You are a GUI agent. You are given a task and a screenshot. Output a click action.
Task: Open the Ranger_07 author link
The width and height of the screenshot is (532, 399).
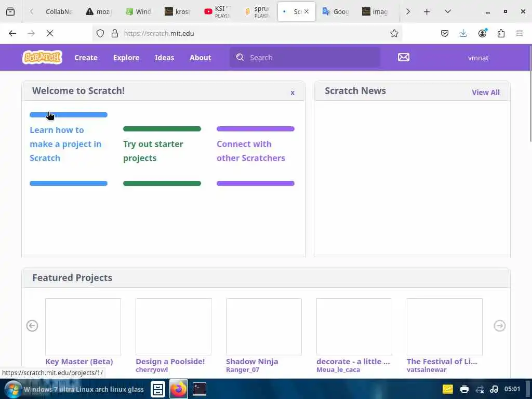pos(243,369)
